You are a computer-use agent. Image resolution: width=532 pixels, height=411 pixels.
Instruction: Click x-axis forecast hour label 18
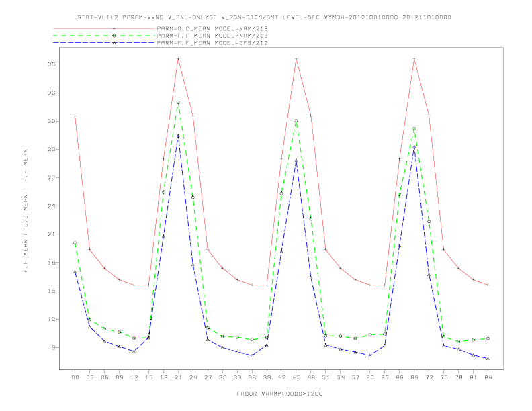click(163, 377)
